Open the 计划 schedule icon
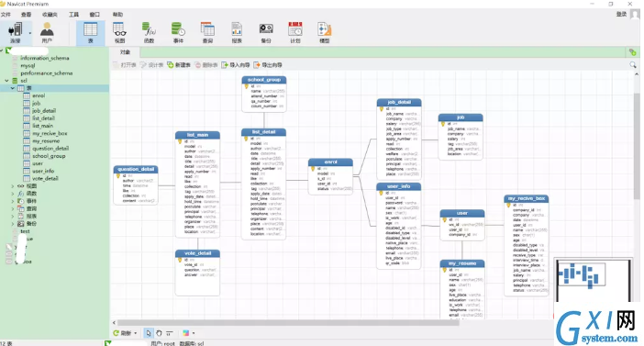Viewport: 644px width, 346px height. pyautogui.click(x=295, y=33)
